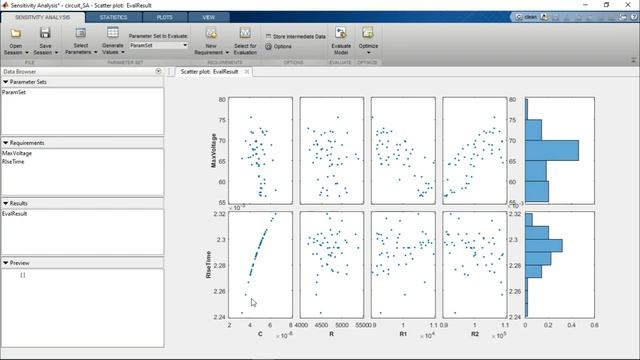Click the Evaluate Model icon
The height and width of the screenshot is (360, 640).
341,33
